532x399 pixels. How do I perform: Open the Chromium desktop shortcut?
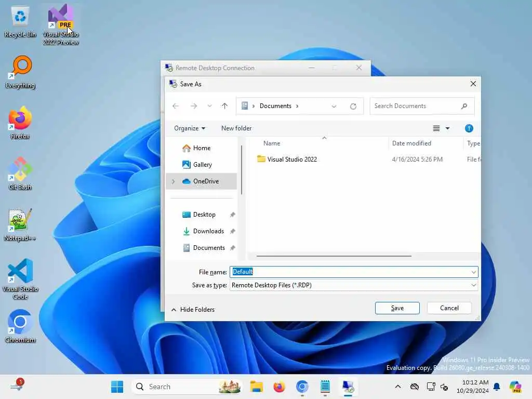[x=20, y=326]
